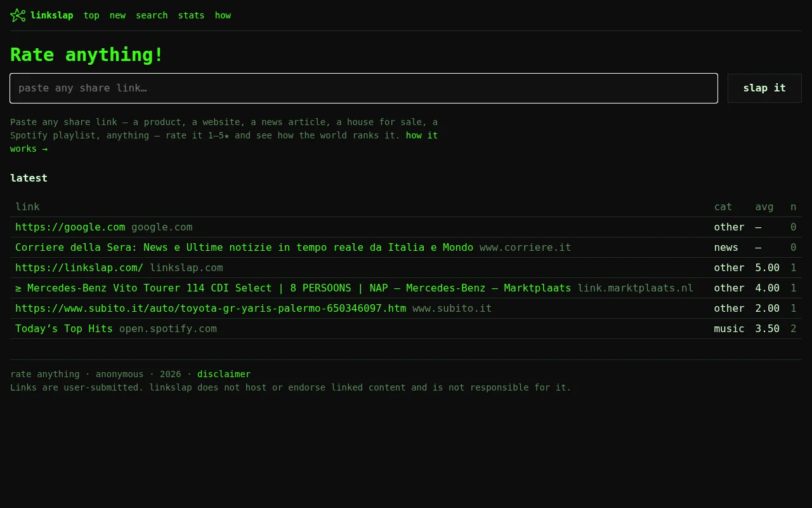Click the cat column header
This screenshot has width=812, height=508.
click(723, 206)
